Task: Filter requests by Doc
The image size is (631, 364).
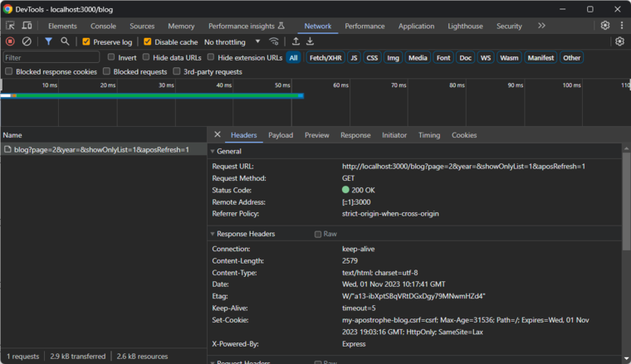Action: 465,57
